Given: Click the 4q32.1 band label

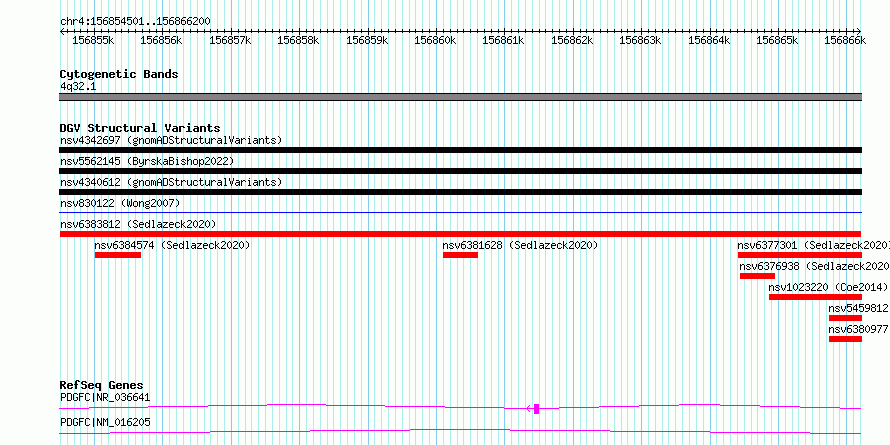Looking at the screenshot, I should (x=78, y=86).
